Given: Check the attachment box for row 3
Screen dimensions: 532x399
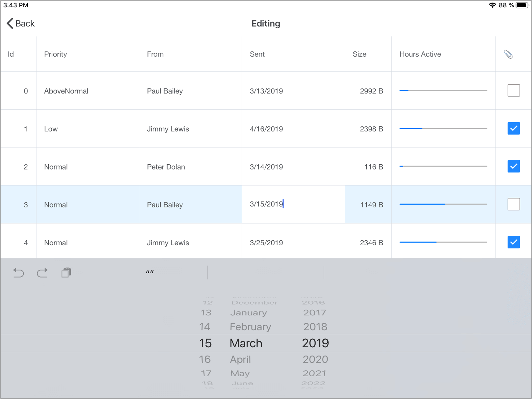Looking at the screenshot, I should pyautogui.click(x=514, y=204).
